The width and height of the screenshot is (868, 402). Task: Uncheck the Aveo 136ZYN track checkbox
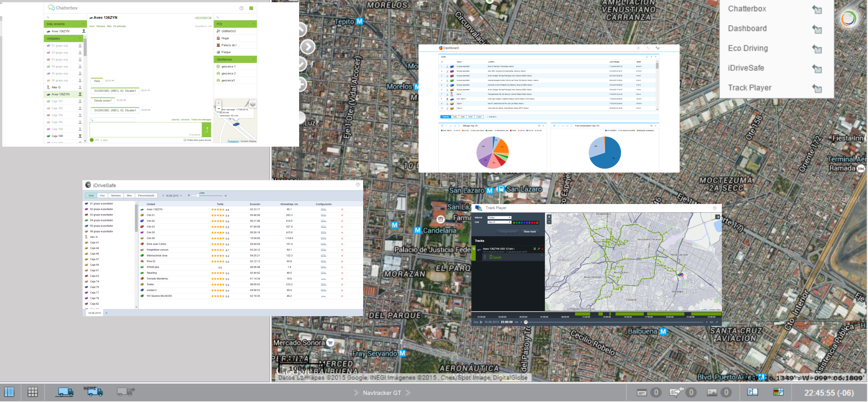click(x=474, y=249)
